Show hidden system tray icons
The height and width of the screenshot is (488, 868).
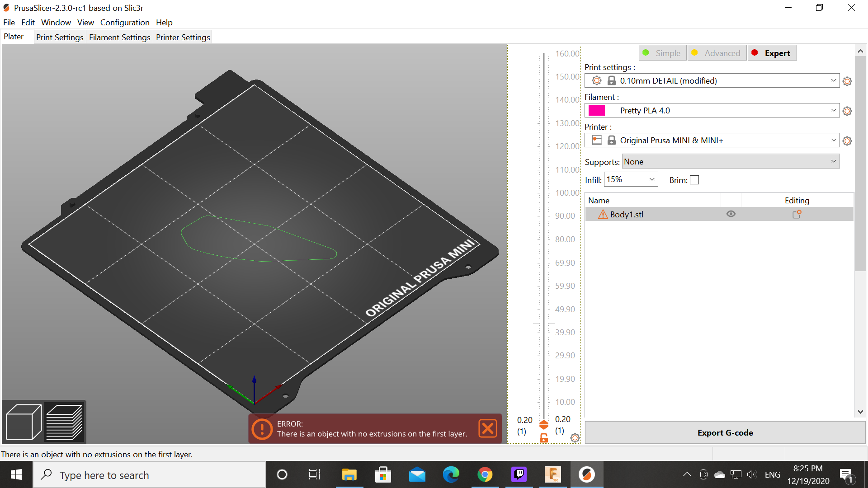coord(687,474)
